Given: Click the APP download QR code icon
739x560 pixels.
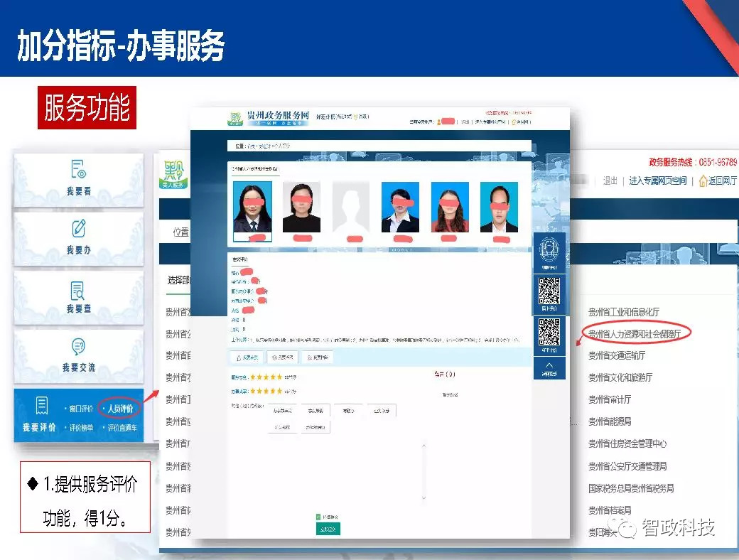Looking at the screenshot, I should [549, 333].
